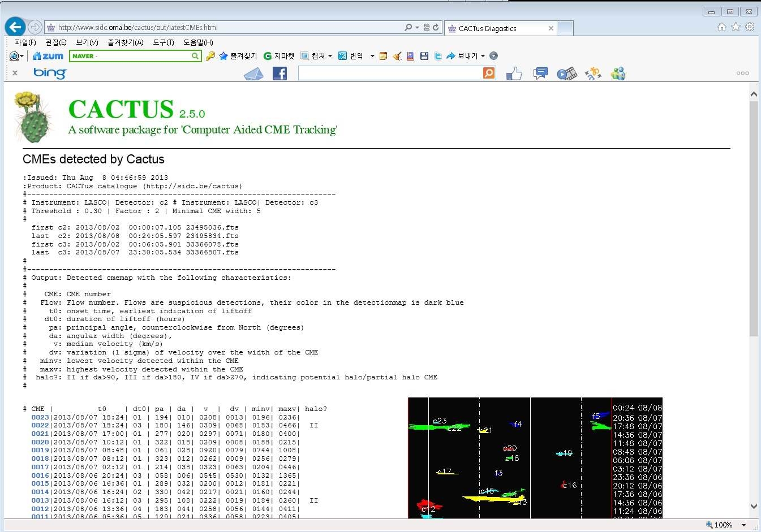Close the Bing bar with x
761x532 pixels.
(15, 73)
